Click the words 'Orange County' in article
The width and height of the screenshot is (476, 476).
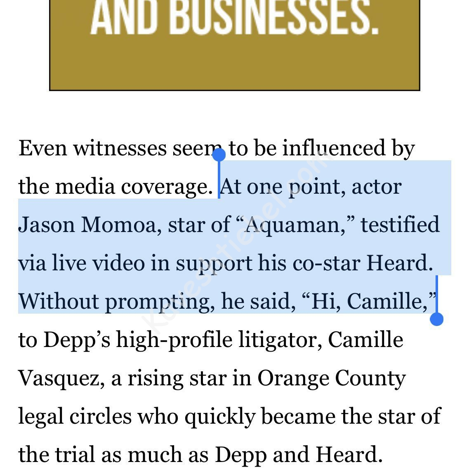coord(331,378)
